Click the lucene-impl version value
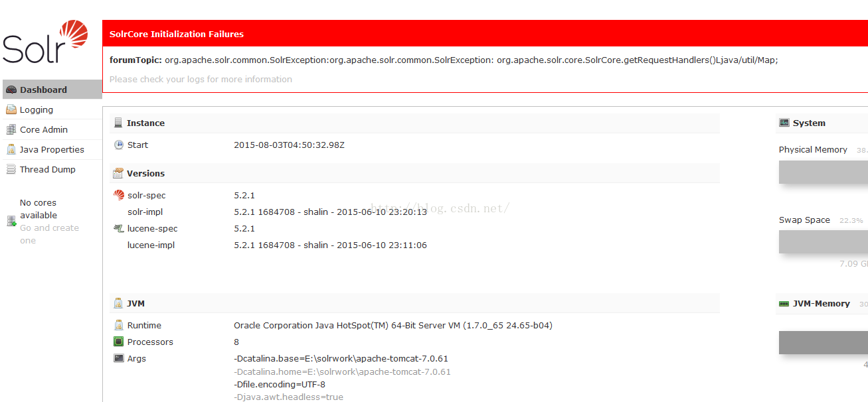The height and width of the screenshot is (402, 868). 330,245
